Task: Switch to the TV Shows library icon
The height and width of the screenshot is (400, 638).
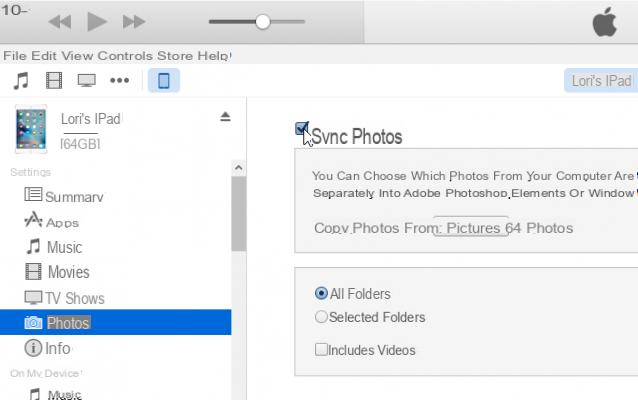Action: pyautogui.click(x=87, y=81)
